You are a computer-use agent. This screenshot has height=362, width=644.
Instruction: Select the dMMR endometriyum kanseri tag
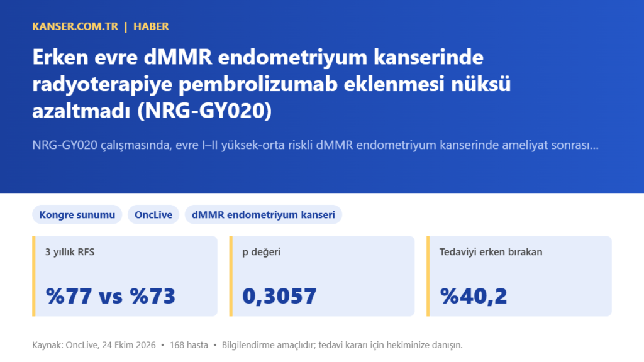pos(264,215)
